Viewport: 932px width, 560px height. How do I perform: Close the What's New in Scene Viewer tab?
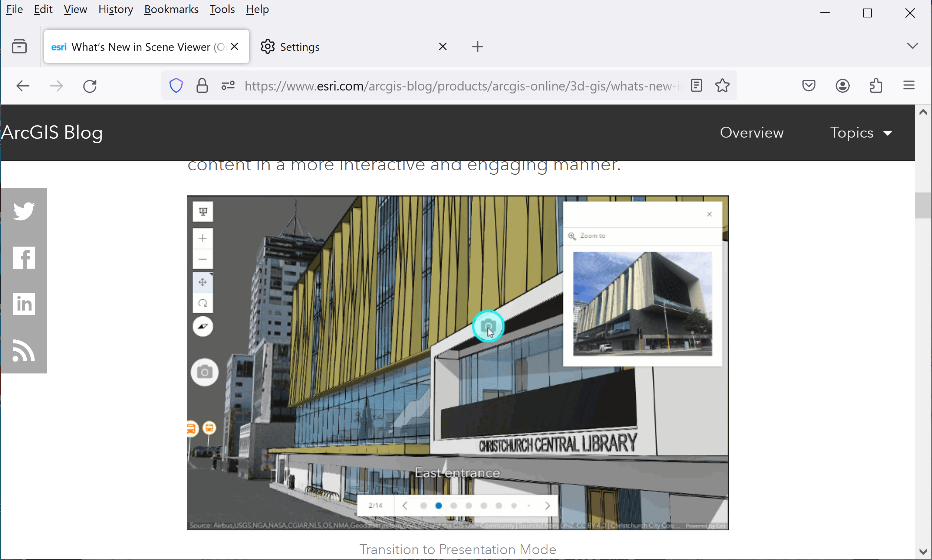click(234, 46)
